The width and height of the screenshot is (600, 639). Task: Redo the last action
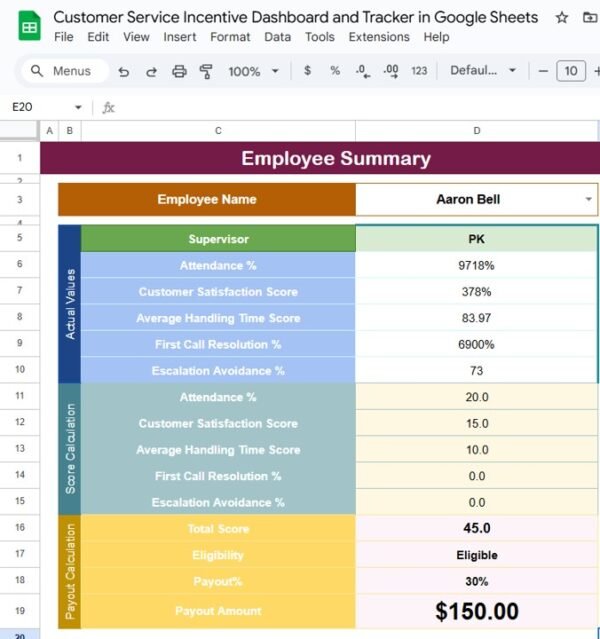coord(151,71)
